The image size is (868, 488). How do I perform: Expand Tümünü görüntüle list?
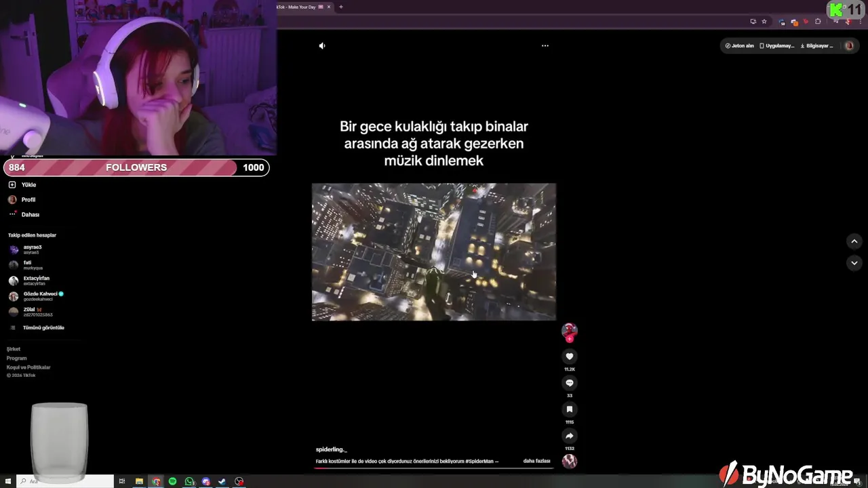click(37, 328)
